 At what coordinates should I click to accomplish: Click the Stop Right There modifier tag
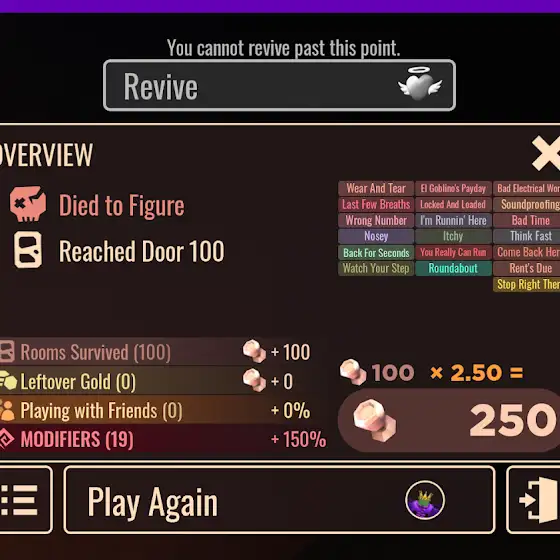click(526, 285)
